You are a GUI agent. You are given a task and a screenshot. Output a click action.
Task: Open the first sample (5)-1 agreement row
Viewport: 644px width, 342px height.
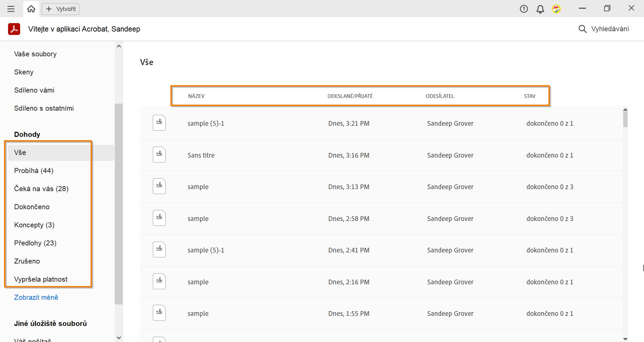pyautogui.click(x=206, y=123)
